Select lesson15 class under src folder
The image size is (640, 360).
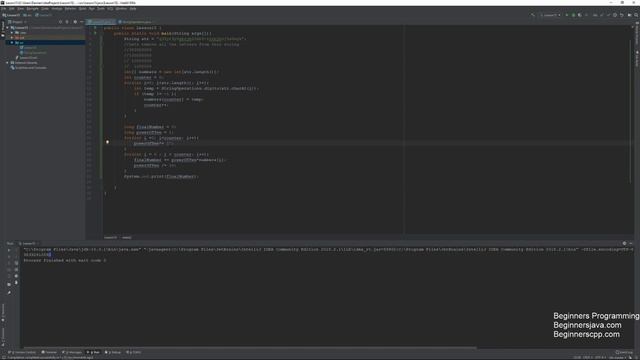[28, 48]
